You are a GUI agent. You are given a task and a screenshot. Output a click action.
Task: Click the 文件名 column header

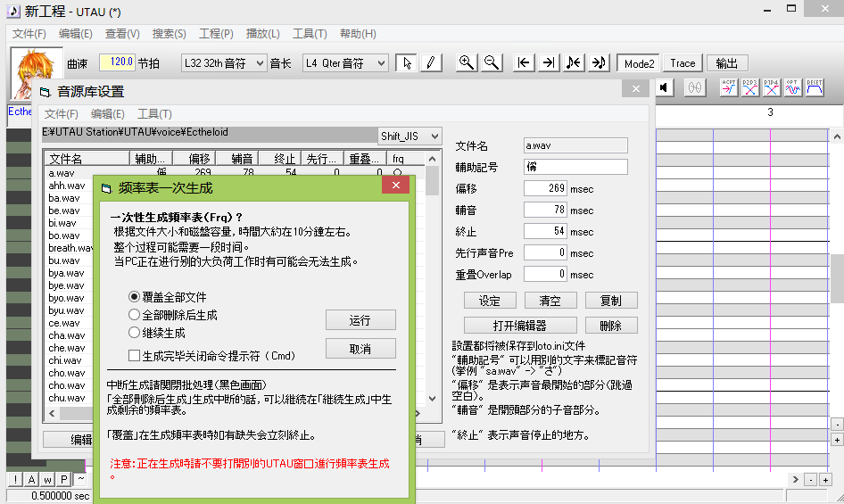(87, 158)
